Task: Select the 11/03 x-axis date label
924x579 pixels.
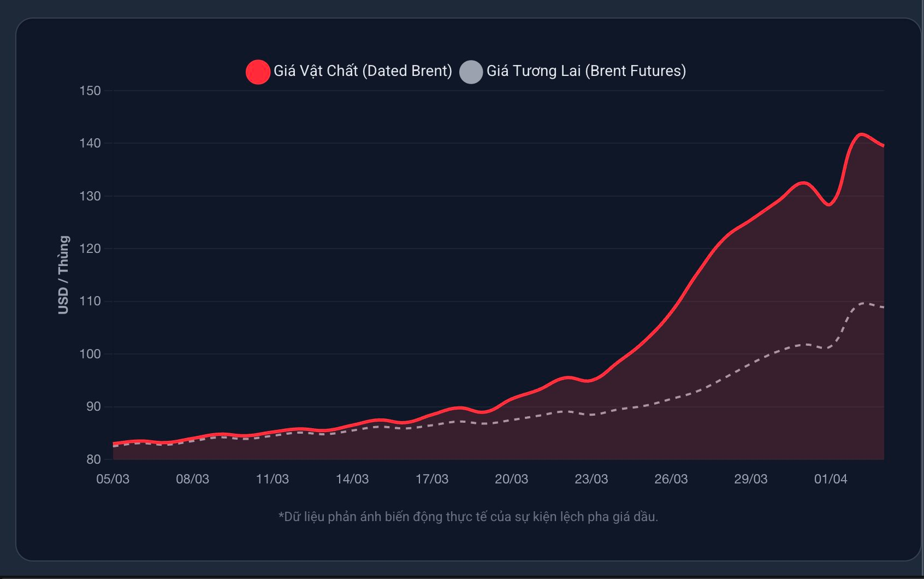Action: (272, 479)
